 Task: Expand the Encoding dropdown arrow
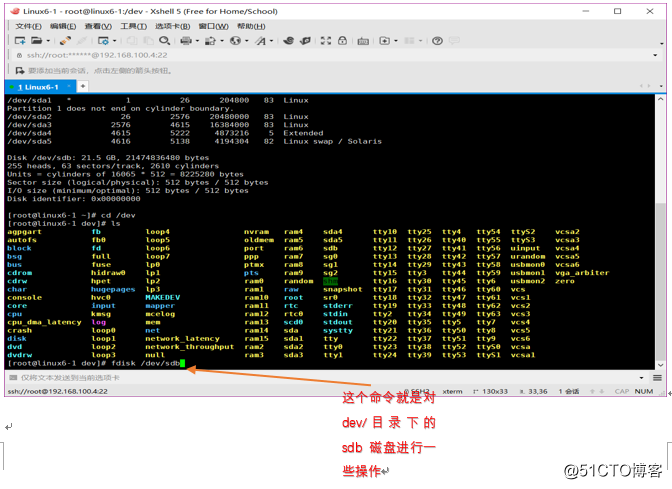click(x=246, y=41)
